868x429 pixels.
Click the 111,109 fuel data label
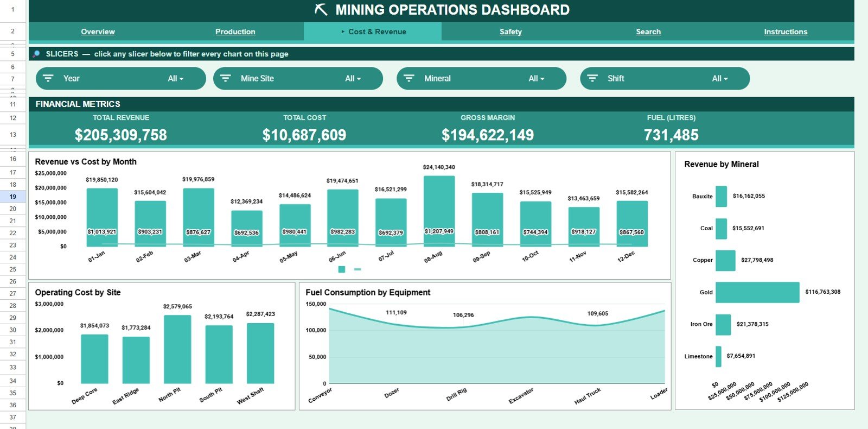point(396,312)
